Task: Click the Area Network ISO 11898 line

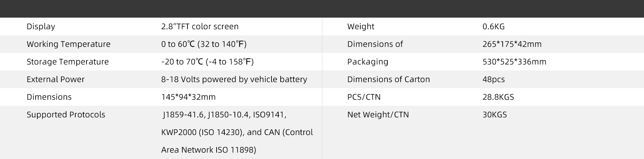Action: pyautogui.click(x=208, y=150)
